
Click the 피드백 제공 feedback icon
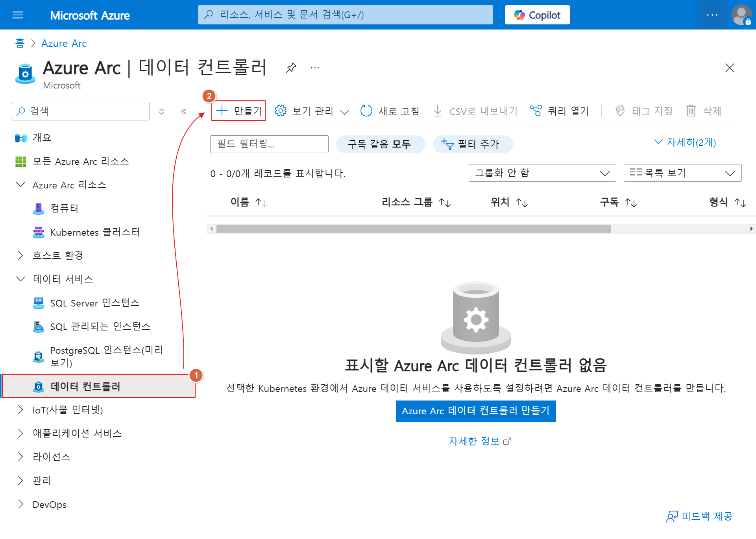[x=672, y=516]
